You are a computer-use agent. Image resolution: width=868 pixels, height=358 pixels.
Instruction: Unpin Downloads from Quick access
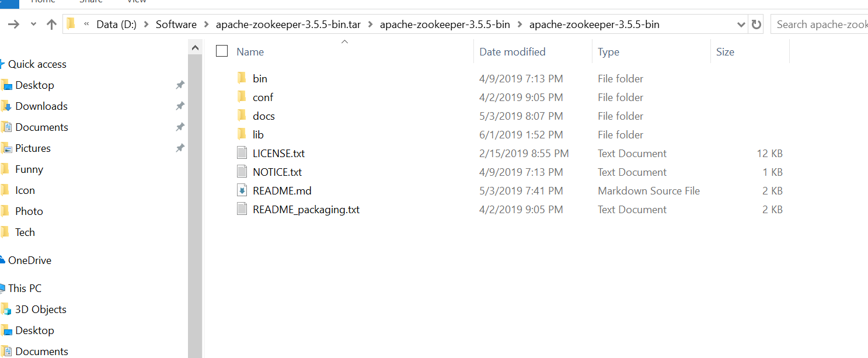point(180,106)
